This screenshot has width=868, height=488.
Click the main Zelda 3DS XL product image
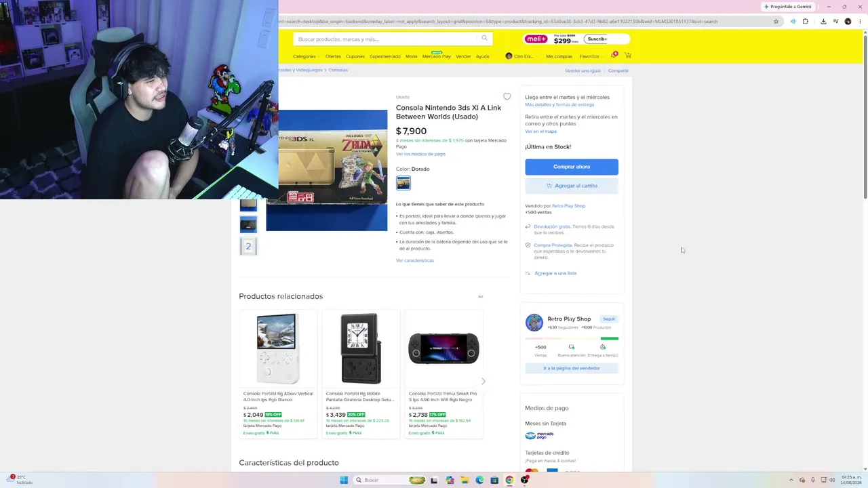click(x=327, y=170)
